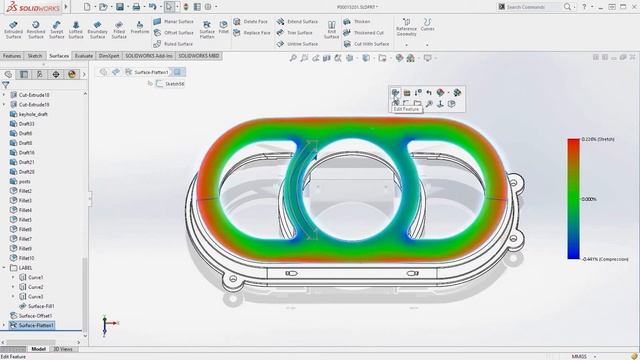Click the Undo icon
The image size is (640, 360).
point(153,7)
